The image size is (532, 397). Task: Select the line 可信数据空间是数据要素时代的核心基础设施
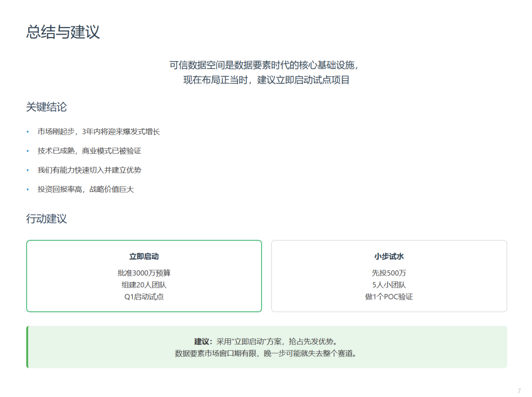click(265, 65)
